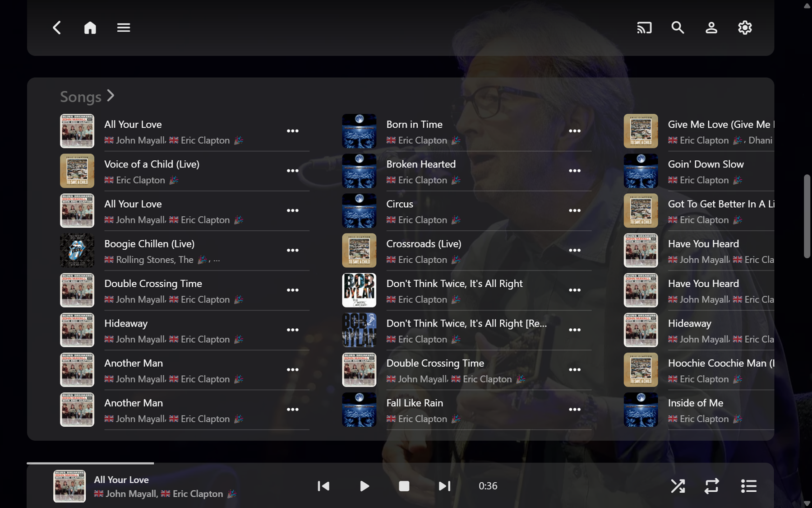This screenshot has width=812, height=508.
Task: Select the song Fall Like Rain
Action: click(x=415, y=403)
